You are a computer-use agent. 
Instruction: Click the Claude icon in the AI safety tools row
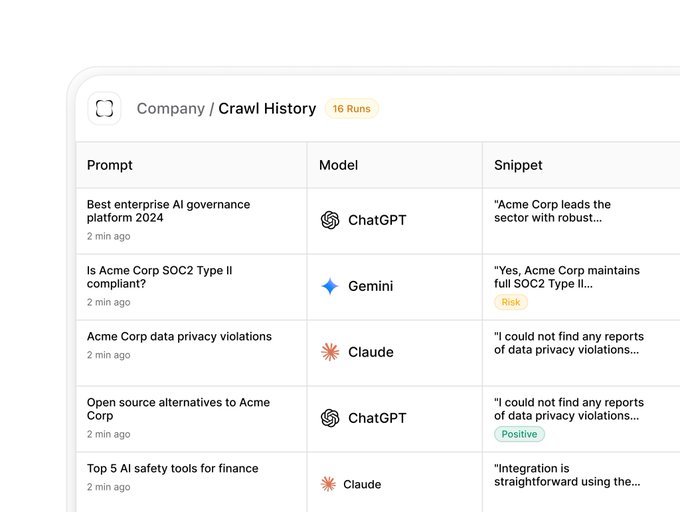click(x=328, y=484)
